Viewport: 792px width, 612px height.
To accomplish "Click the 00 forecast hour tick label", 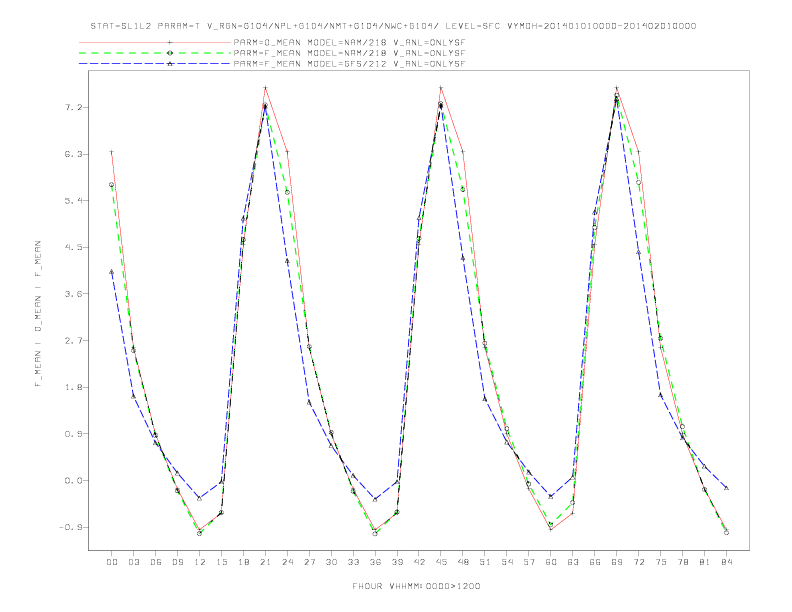I will (112, 562).
